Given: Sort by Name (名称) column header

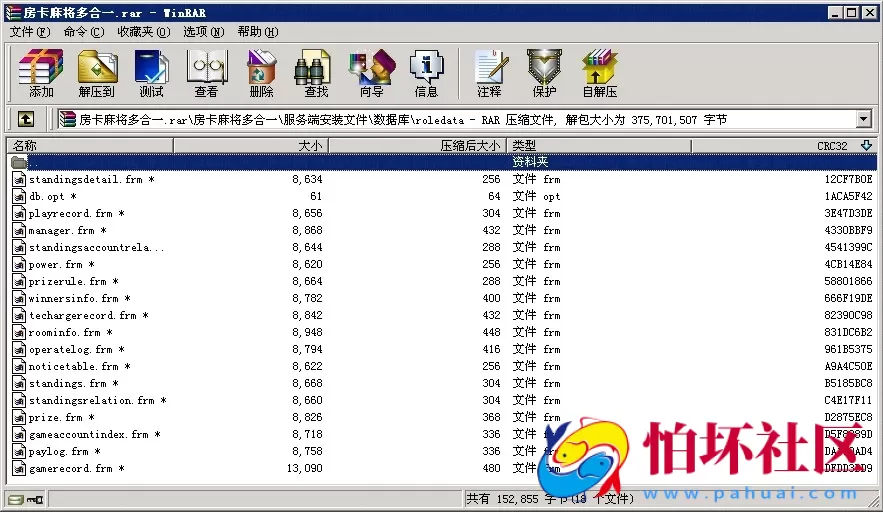Looking at the screenshot, I should pyautogui.click(x=90, y=146).
